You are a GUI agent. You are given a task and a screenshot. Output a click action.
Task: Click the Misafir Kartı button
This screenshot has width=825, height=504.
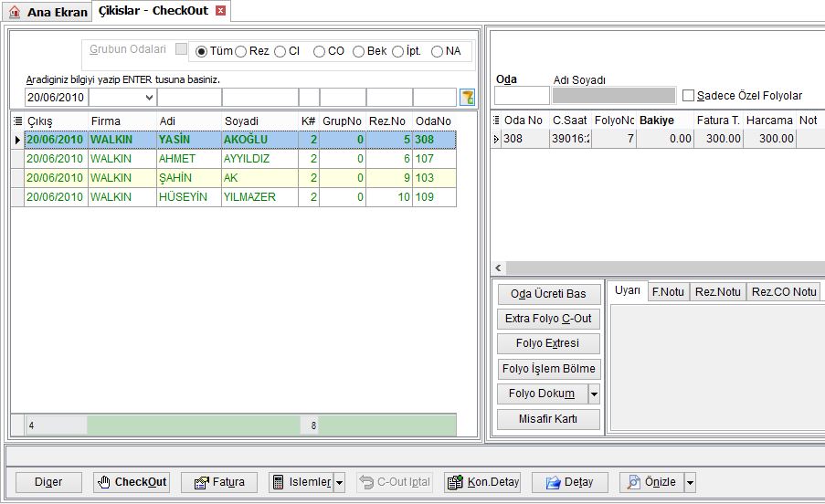pyautogui.click(x=548, y=419)
